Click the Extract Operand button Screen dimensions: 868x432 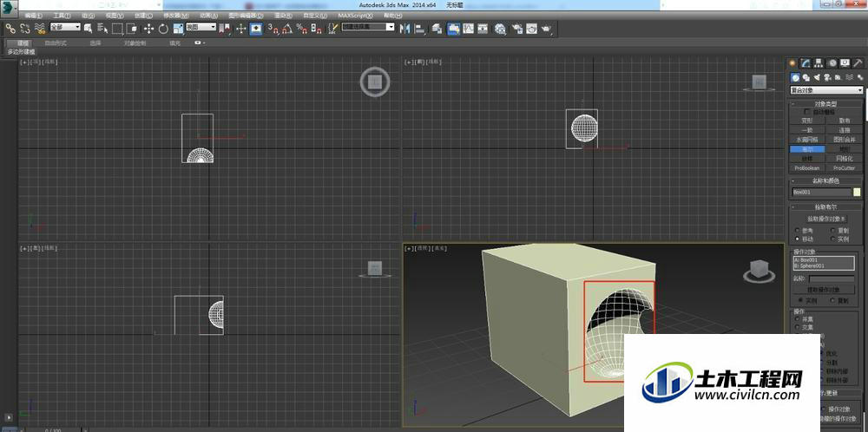(823, 290)
